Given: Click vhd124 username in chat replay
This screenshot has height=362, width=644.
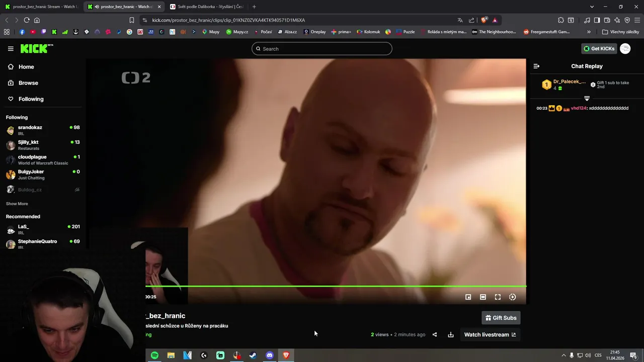Looking at the screenshot, I should [x=578, y=108].
